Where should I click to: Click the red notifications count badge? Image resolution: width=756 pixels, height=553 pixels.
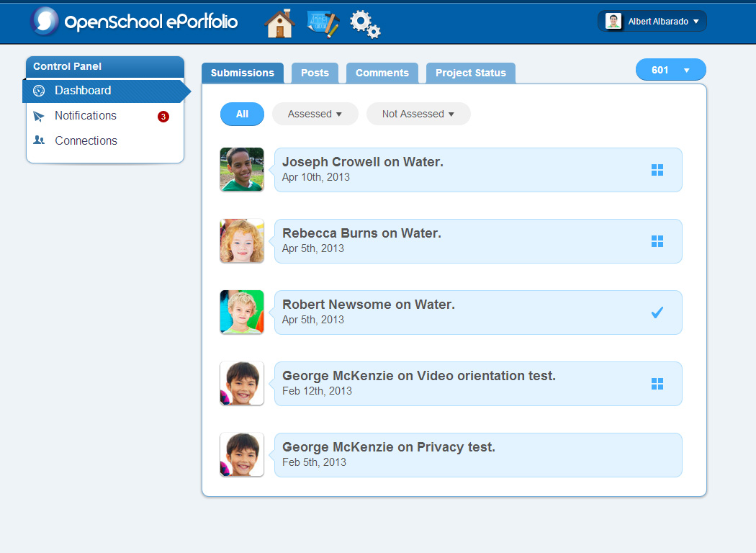(x=163, y=116)
